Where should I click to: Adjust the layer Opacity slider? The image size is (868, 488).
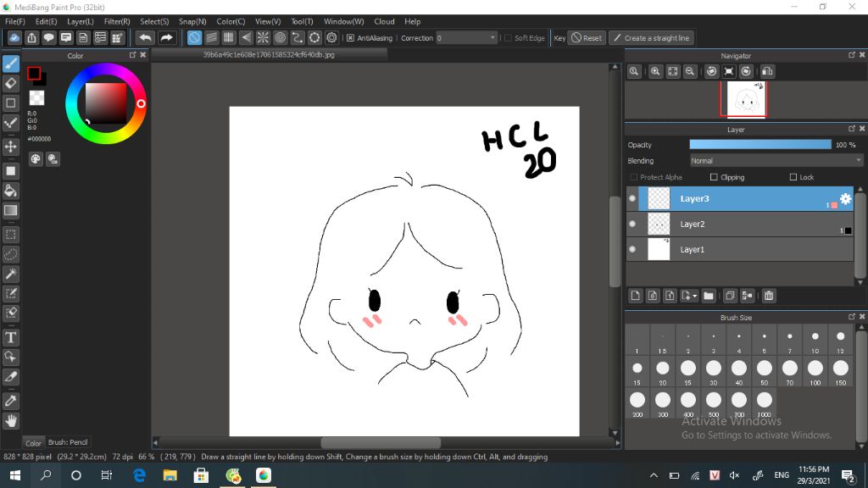tap(760, 144)
